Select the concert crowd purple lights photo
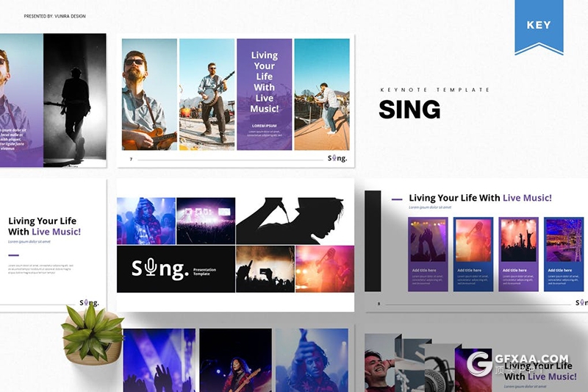Image resolution: width=588 pixels, height=392 pixels. (206, 221)
